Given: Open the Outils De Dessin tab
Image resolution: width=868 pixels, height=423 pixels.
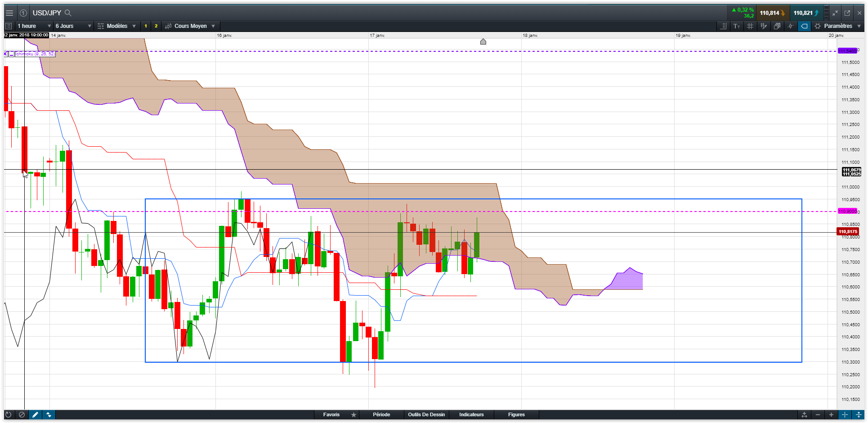Looking at the screenshot, I should pyautogui.click(x=426, y=414).
